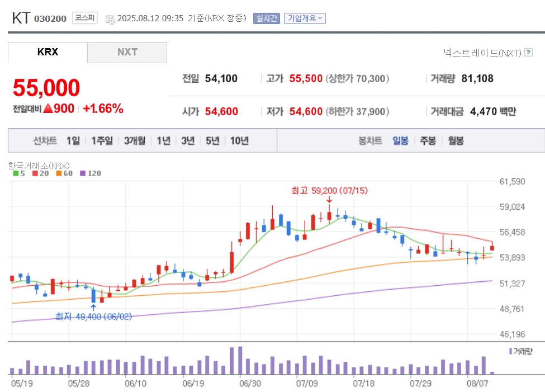545x392 pixels.
Task: Click the red 20-day moving average legend
Action: pyautogui.click(x=40, y=173)
